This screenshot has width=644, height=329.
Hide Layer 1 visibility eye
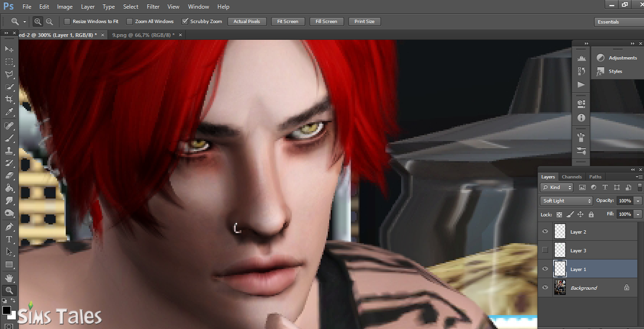[x=545, y=269]
